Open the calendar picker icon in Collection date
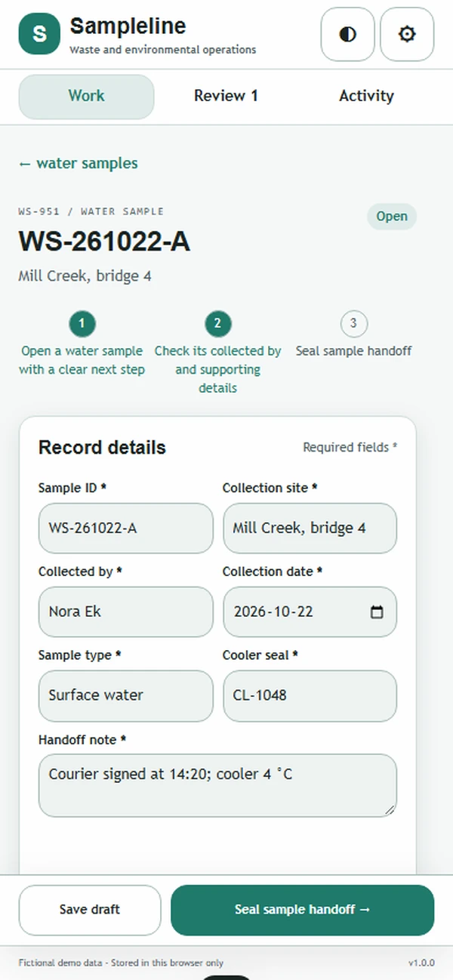This screenshot has width=453, height=980. [377, 612]
